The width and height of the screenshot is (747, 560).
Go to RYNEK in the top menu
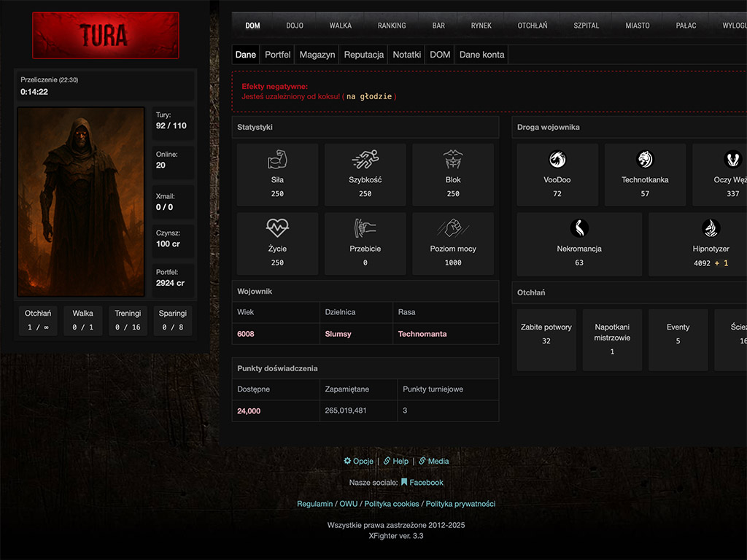[481, 26]
